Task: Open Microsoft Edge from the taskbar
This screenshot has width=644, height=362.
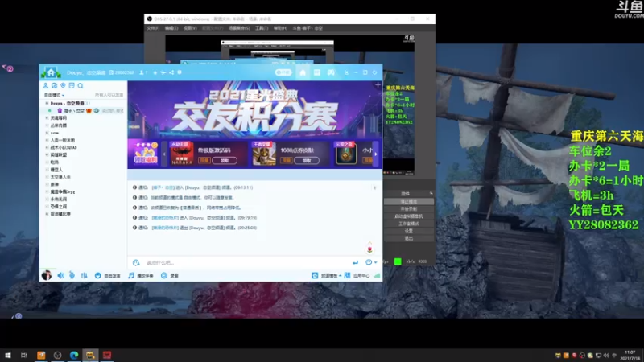Action: click(x=74, y=355)
